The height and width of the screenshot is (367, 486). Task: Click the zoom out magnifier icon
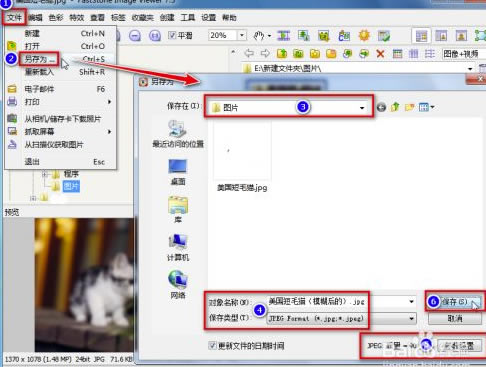(x=135, y=36)
